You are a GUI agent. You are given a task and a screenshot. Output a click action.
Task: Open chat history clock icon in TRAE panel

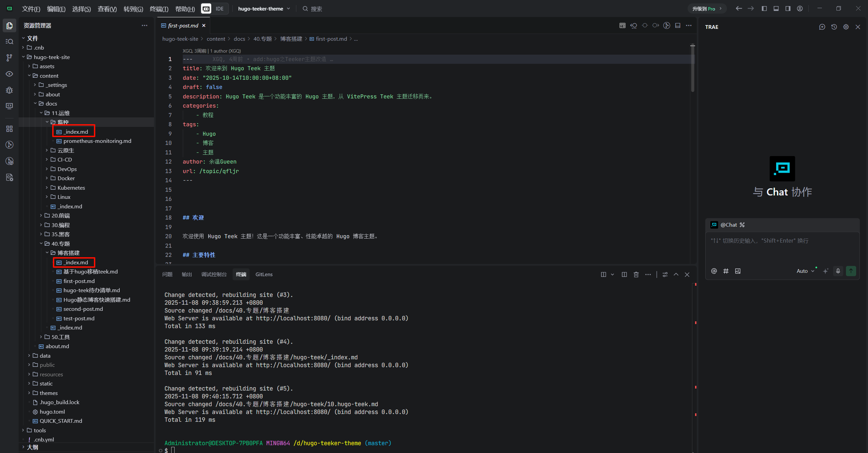pyautogui.click(x=834, y=27)
